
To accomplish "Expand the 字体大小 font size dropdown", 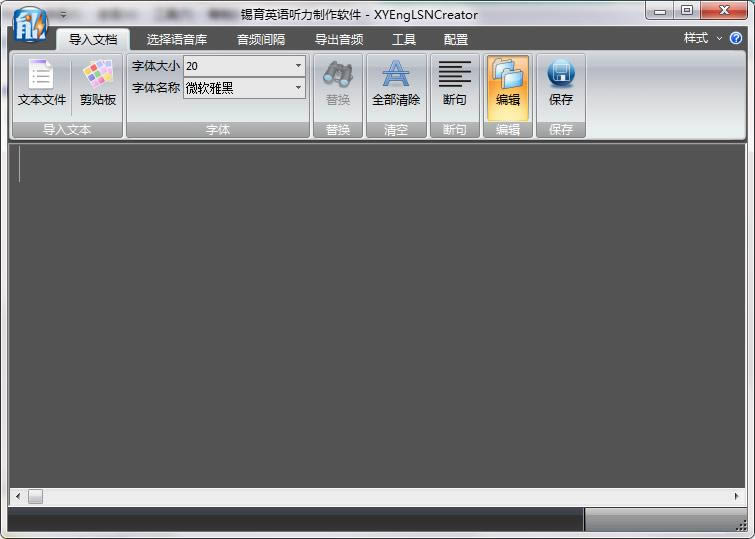I will (298, 66).
